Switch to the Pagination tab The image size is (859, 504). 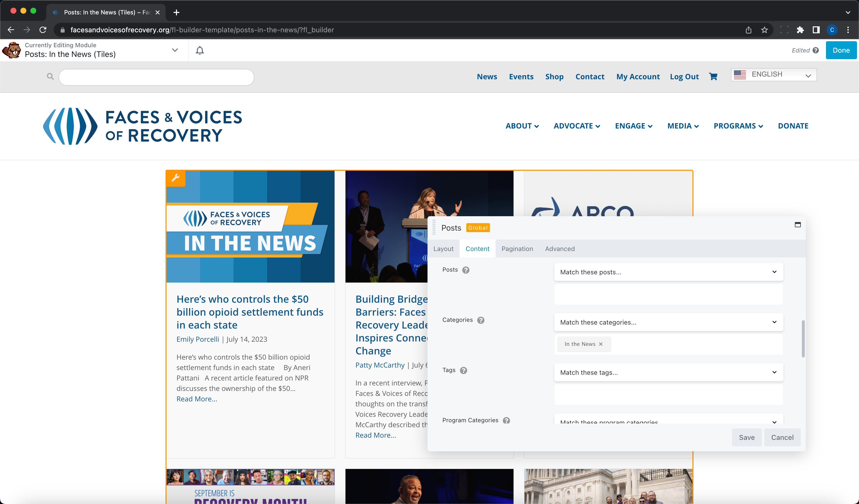(517, 249)
